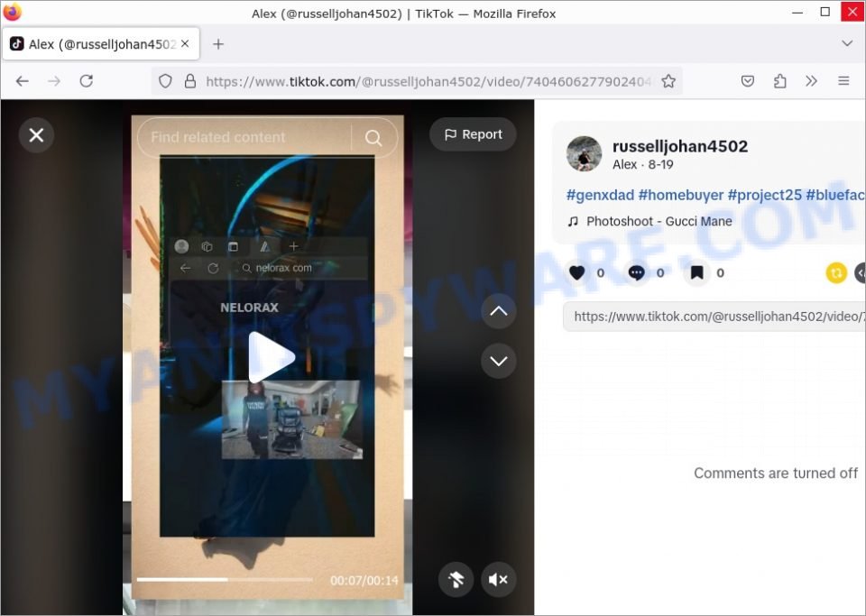This screenshot has height=616, width=866.
Task: Close the Alex TikTok tab
Action: point(185,43)
